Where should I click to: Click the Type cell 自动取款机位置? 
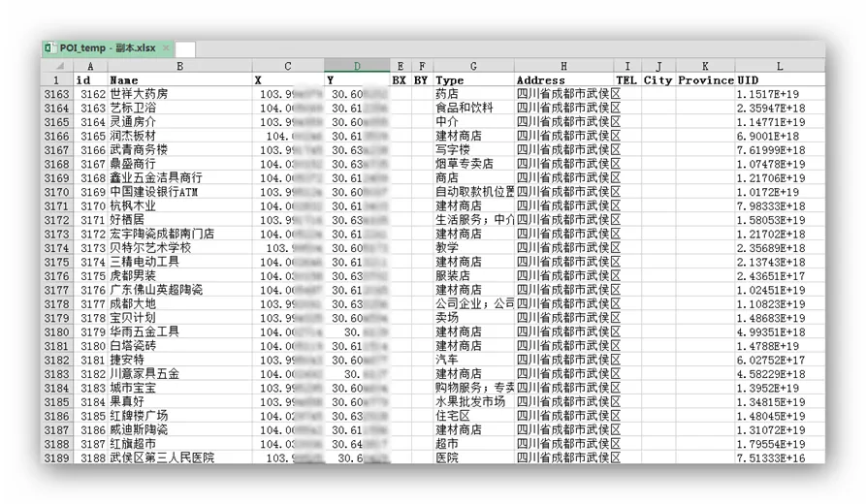(473, 192)
